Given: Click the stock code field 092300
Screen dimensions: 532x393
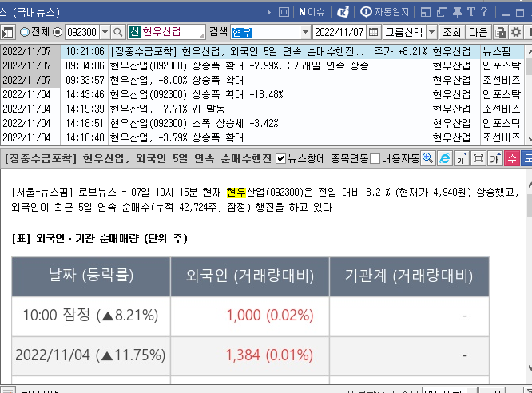Looking at the screenshot, I should click(82, 32).
